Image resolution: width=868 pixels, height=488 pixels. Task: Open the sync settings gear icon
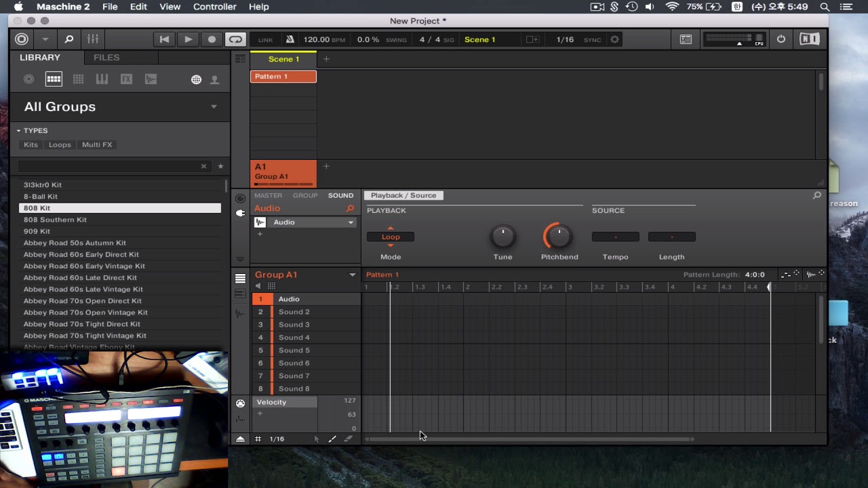click(x=614, y=39)
